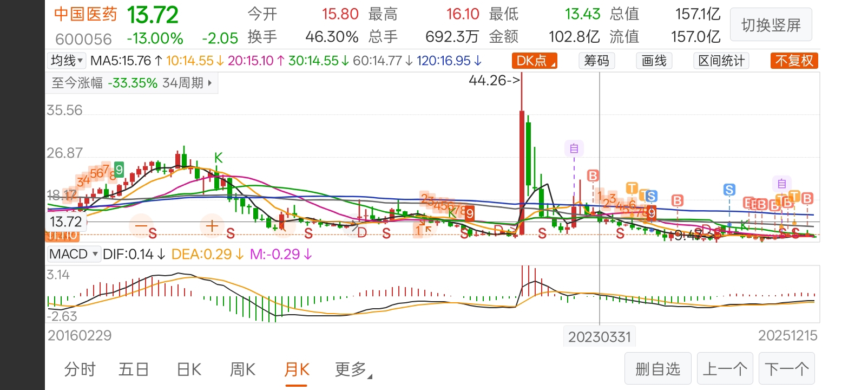Tap the green K marker near the 26.87 peak
Viewport: 868px width, 390px height.
219,158
